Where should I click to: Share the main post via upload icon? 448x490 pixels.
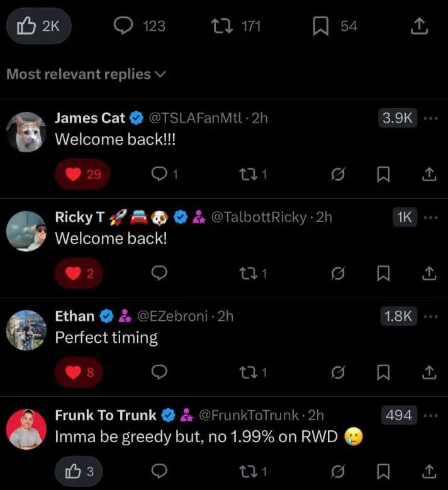(x=418, y=26)
